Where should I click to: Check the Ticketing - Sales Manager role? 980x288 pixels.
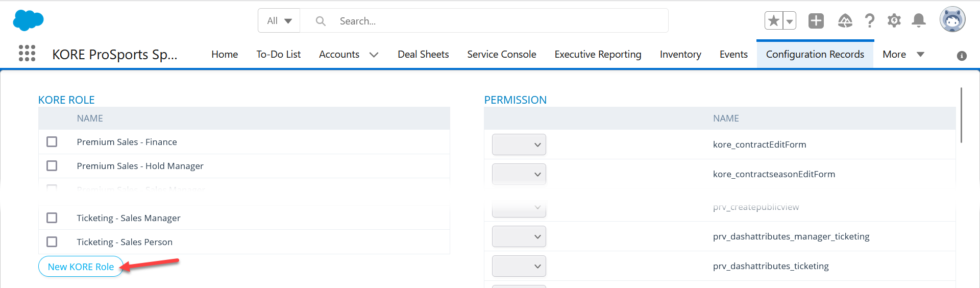(52, 218)
